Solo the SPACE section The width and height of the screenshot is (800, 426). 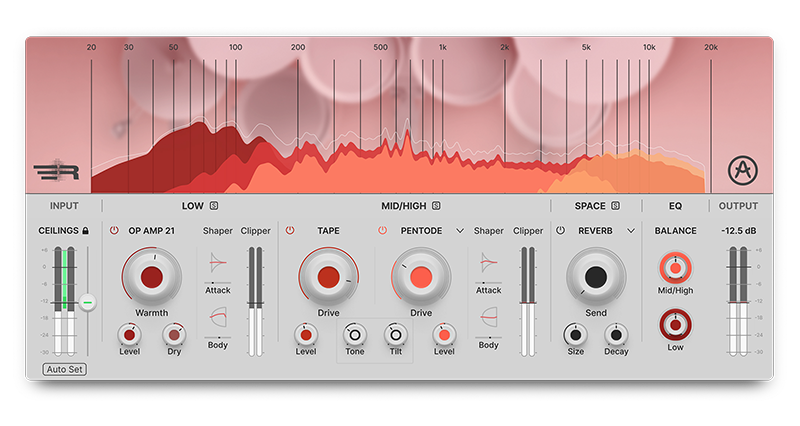[x=615, y=207]
